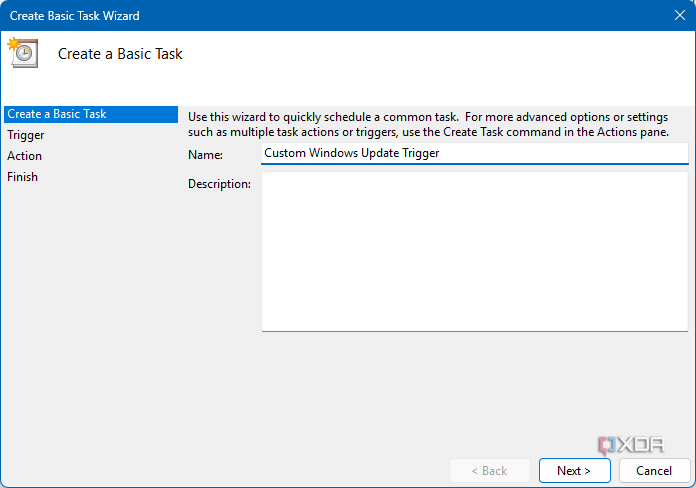The height and width of the screenshot is (488, 696).
Task: Cancel the Create Basic Task wizard
Action: pyautogui.click(x=654, y=470)
